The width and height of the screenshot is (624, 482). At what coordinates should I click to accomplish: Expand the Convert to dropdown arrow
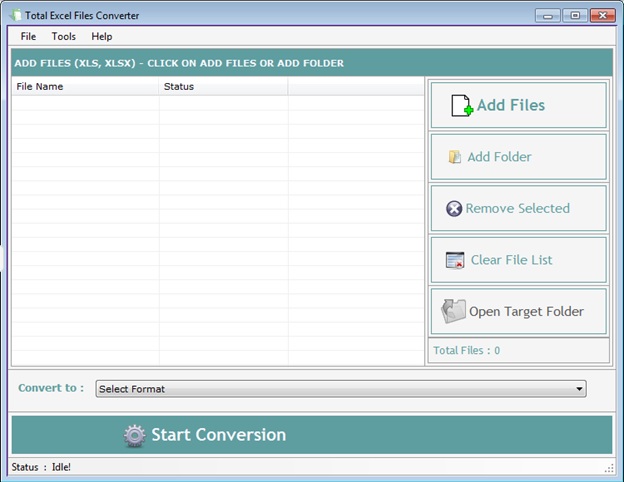point(579,389)
